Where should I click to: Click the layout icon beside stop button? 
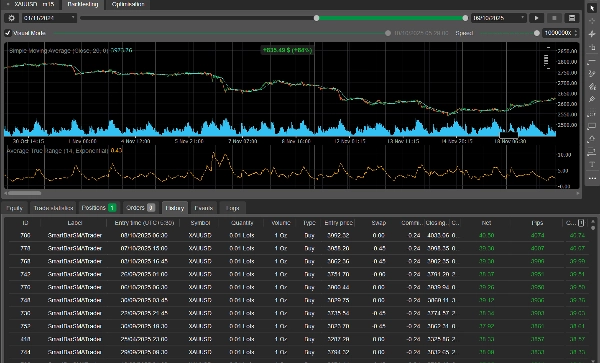coord(572,18)
